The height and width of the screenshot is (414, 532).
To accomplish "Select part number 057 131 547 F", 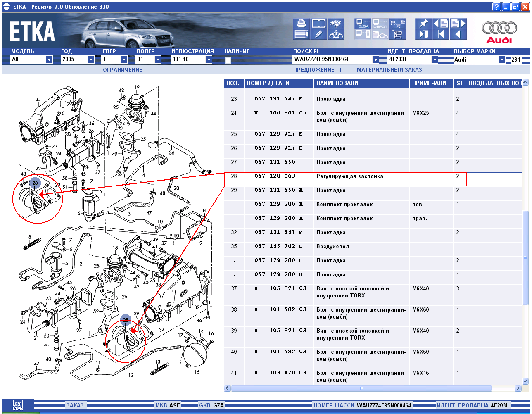I will pos(278,99).
